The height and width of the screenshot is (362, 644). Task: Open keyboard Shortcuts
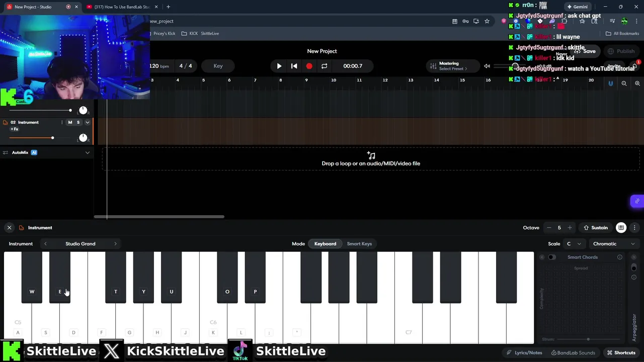click(x=621, y=353)
